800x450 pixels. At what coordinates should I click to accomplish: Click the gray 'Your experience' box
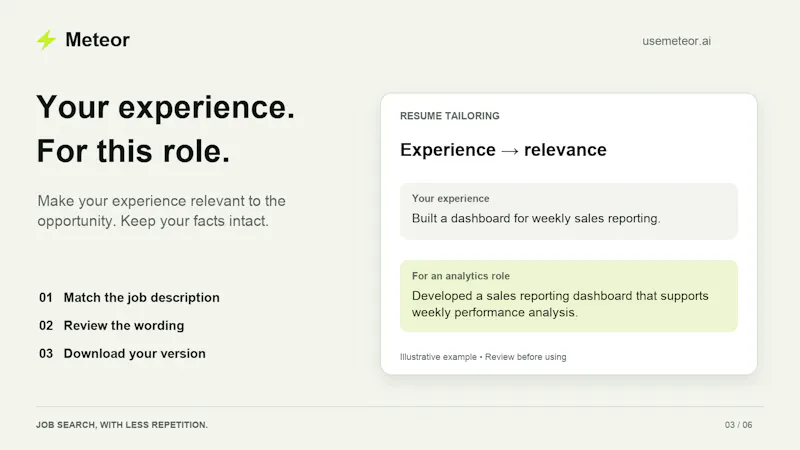(568, 211)
